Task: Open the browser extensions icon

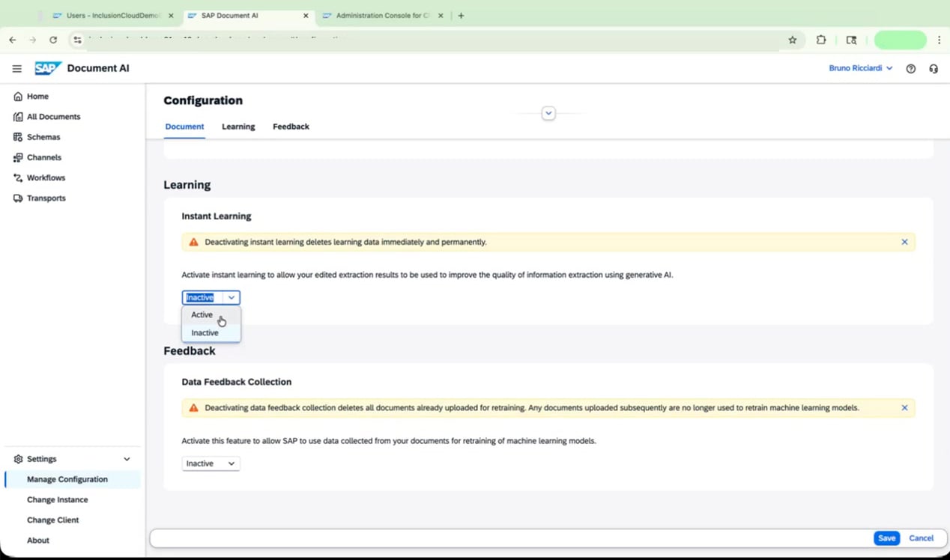Action: point(821,40)
